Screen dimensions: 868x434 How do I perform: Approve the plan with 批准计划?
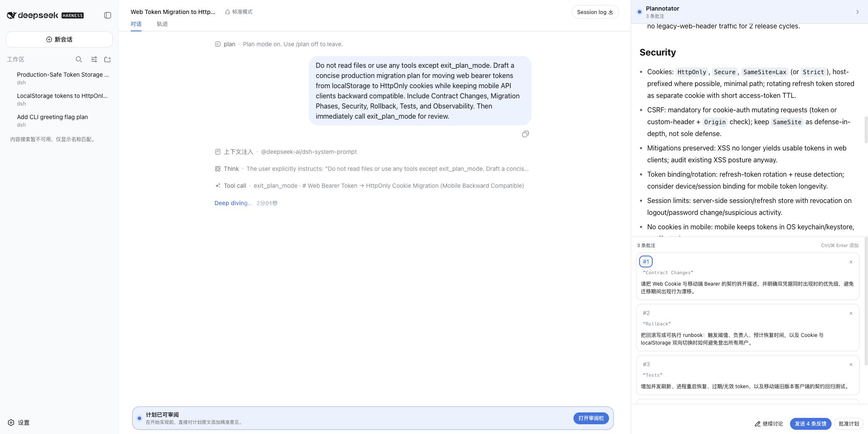point(849,424)
